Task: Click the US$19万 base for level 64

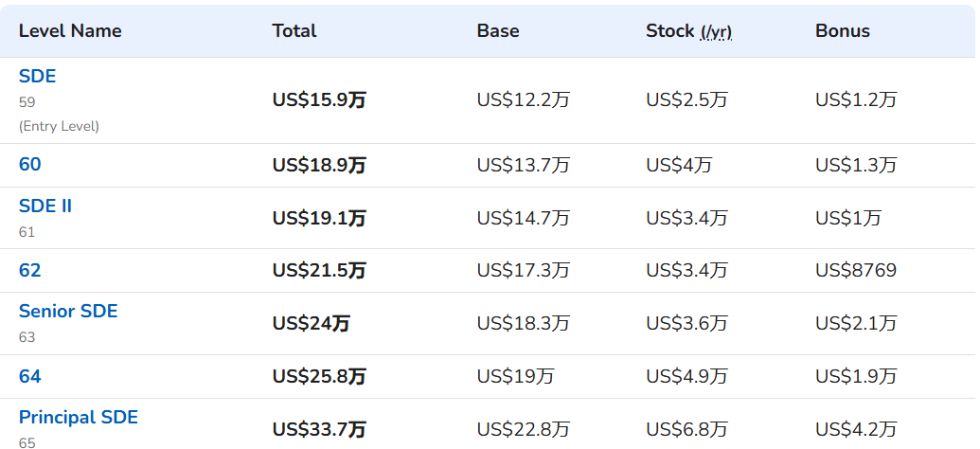Action: click(516, 376)
